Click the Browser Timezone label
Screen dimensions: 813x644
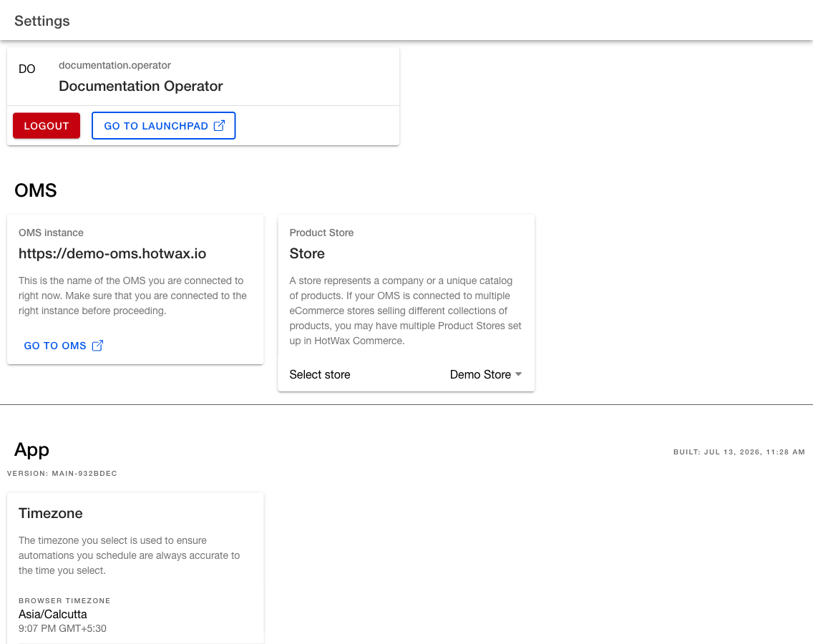[64, 601]
